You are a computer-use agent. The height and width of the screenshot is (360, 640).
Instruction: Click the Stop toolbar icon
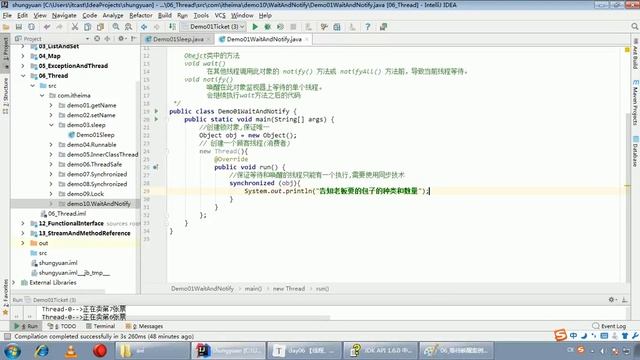293,27
